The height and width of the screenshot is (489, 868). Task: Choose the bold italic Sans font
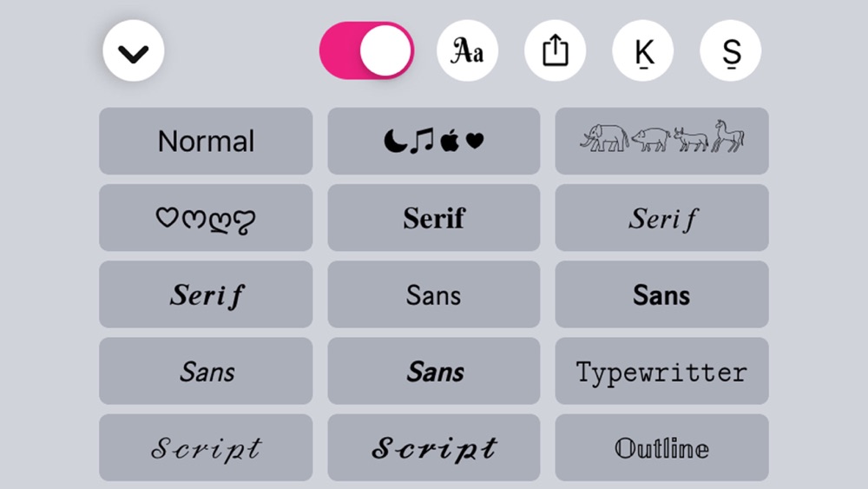[434, 371]
